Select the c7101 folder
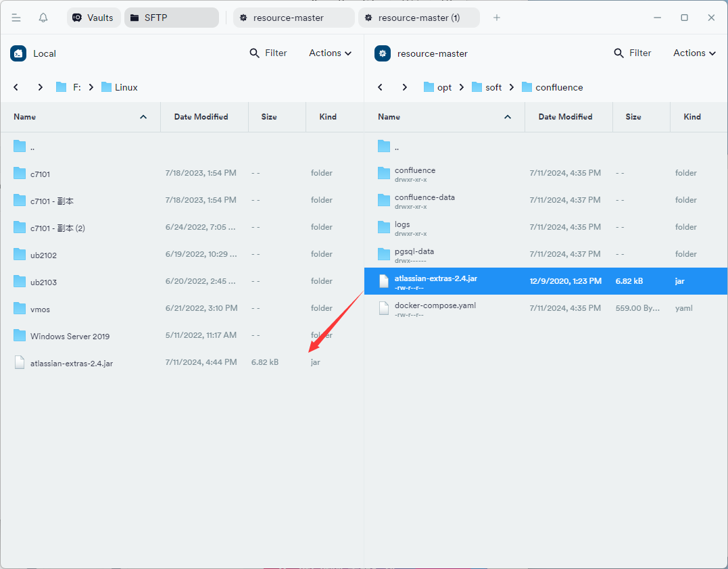Image resolution: width=728 pixels, height=569 pixels. 182,173
